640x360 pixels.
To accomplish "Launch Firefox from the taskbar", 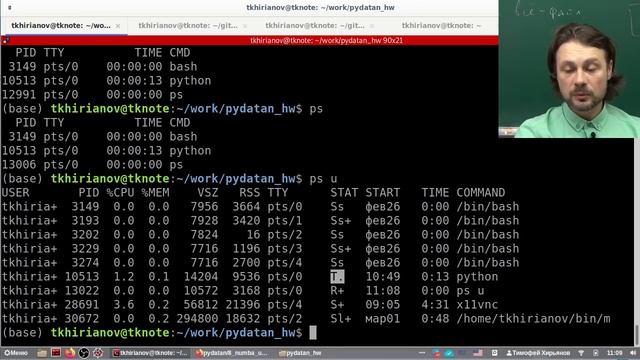I will coord(70,353).
